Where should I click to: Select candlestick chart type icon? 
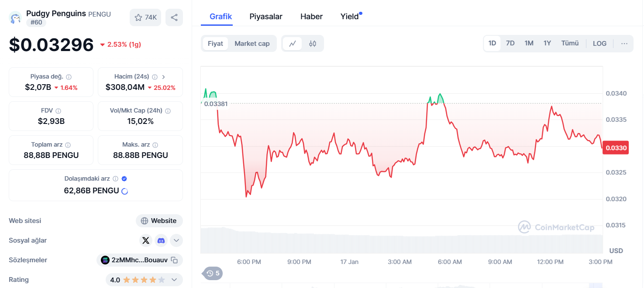tap(313, 44)
